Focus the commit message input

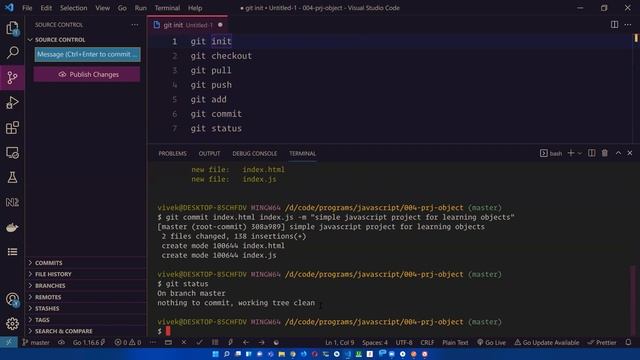tap(87, 54)
